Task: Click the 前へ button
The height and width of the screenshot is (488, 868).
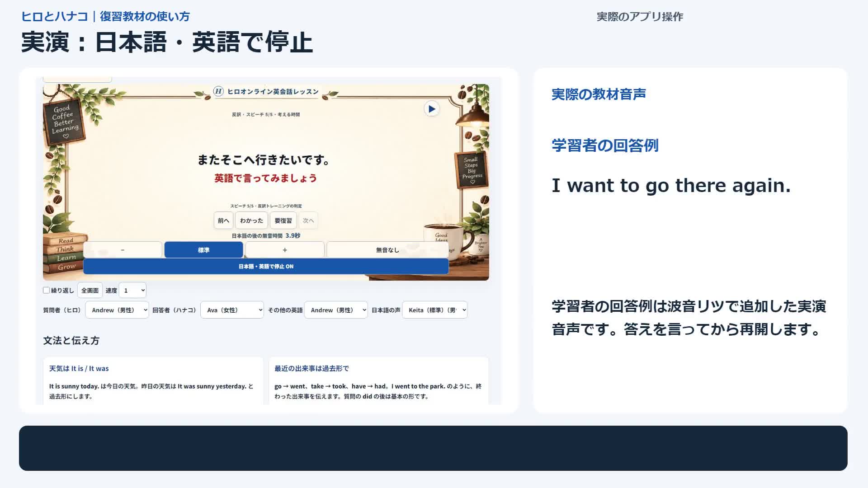Action: [223, 221]
